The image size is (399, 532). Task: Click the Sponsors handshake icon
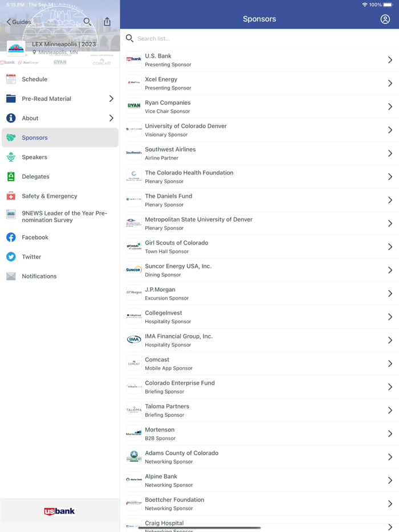[11, 138]
